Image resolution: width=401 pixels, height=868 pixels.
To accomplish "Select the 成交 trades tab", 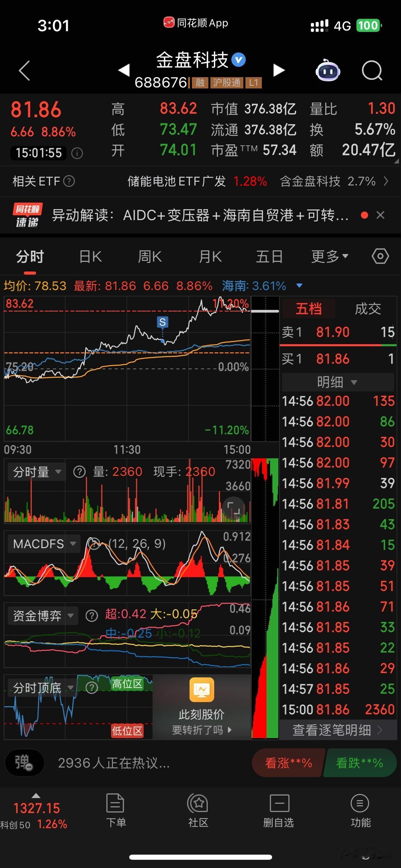I will pos(368,309).
